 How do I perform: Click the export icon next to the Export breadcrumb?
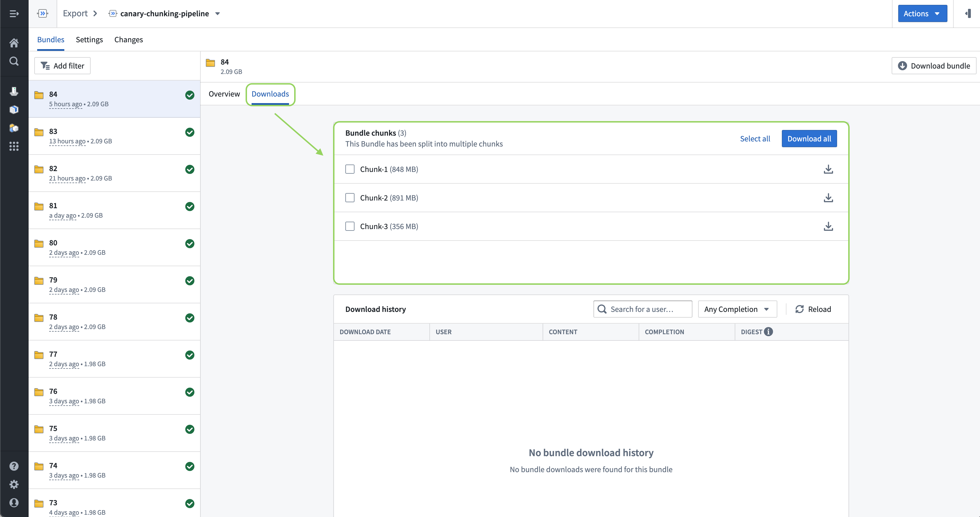pos(43,14)
